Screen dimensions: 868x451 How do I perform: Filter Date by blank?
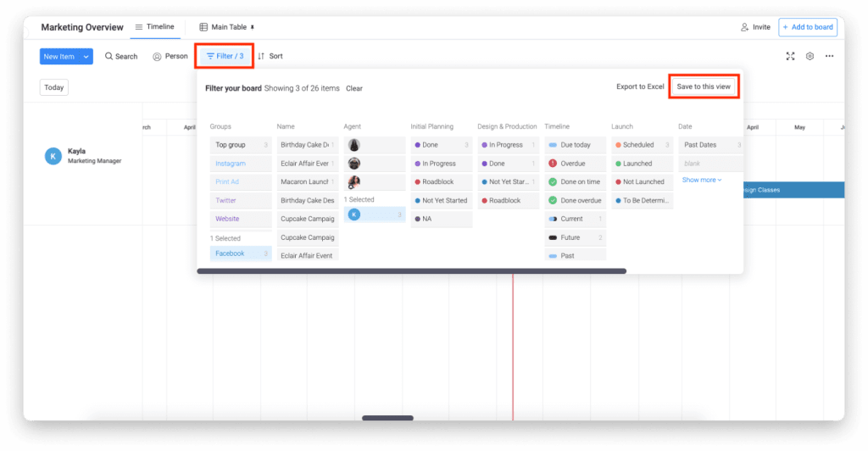711,164
